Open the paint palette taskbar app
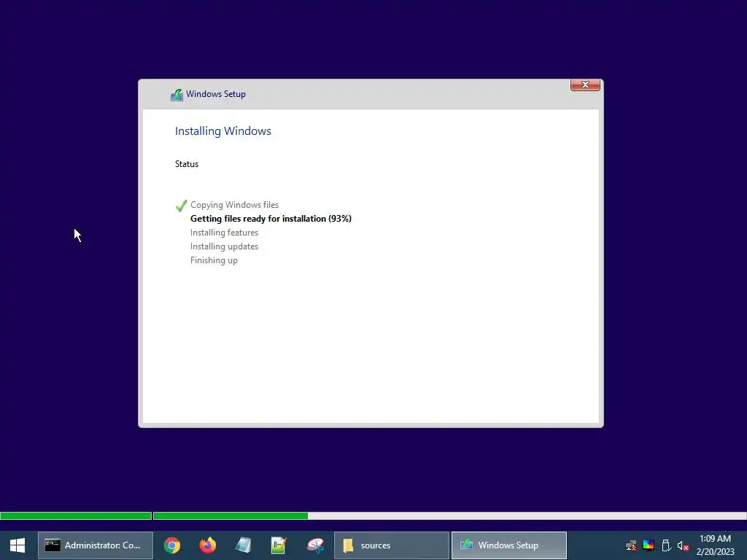Viewport: 747px width, 560px height. click(315, 545)
